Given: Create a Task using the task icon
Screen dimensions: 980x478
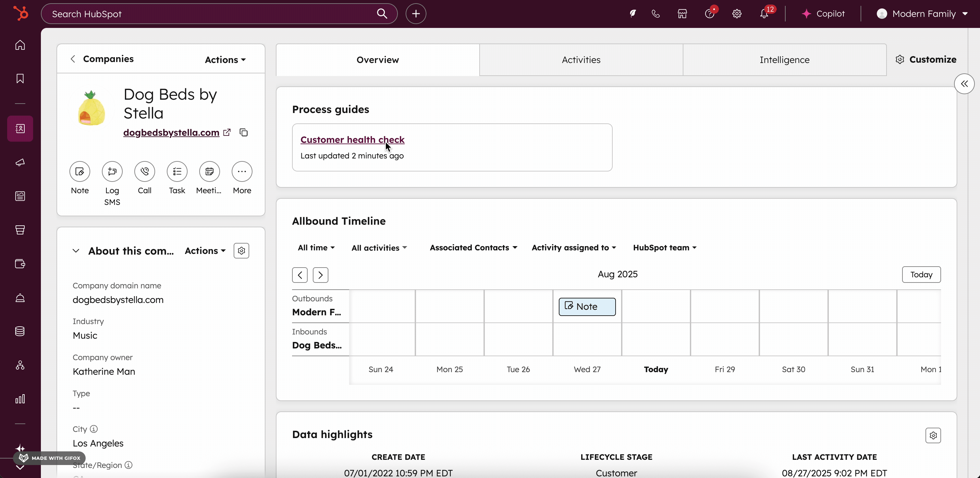Looking at the screenshot, I should click(177, 172).
